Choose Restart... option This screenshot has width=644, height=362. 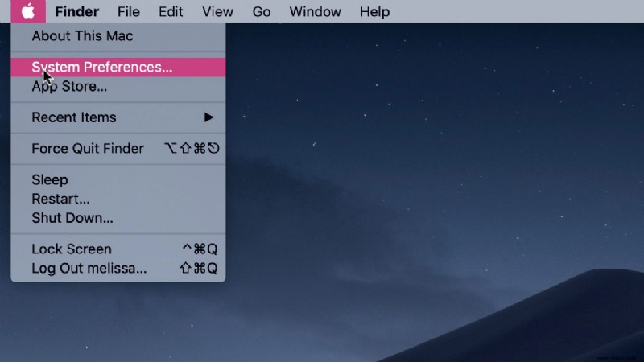click(x=118, y=199)
